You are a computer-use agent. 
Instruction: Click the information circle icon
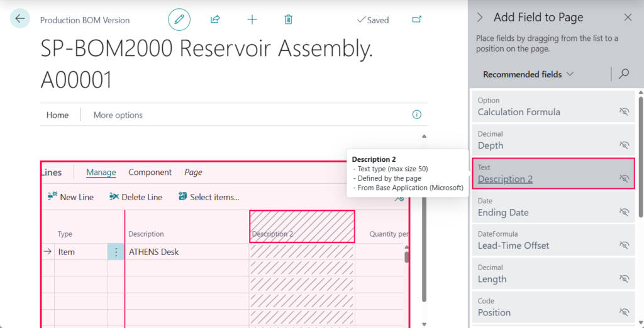(416, 115)
